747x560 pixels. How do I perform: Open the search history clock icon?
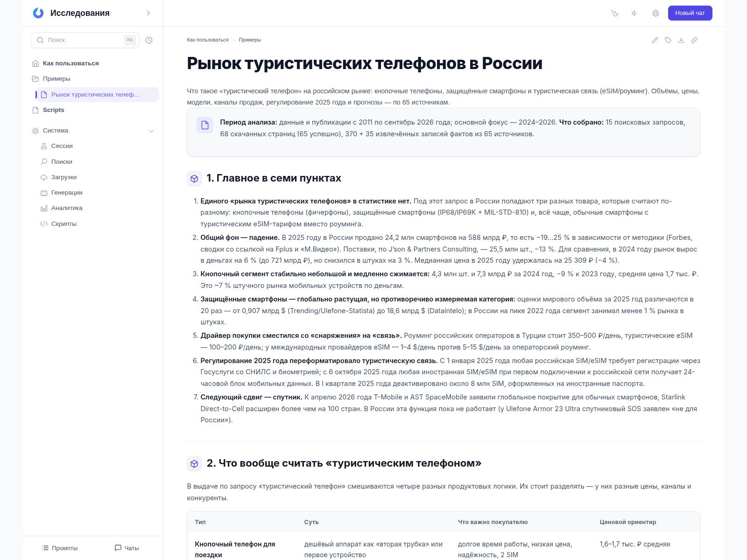click(x=149, y=40)
